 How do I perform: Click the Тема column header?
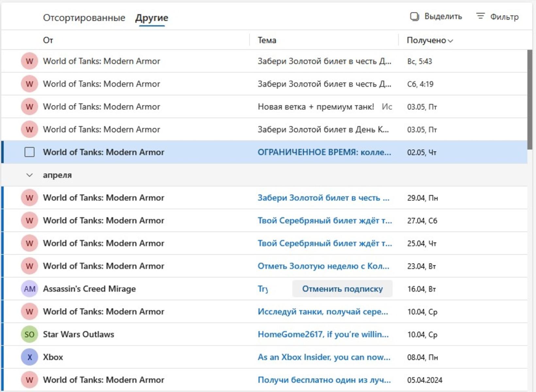click(267, 40)
